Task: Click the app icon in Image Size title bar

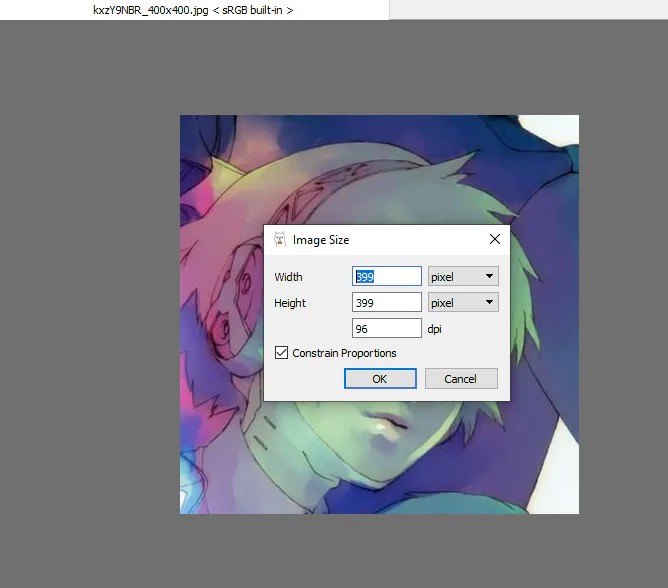Action: [279, 239]
